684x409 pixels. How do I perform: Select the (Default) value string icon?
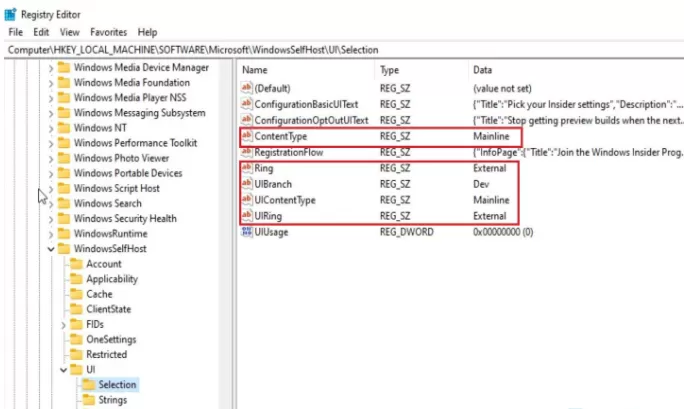point(247,88)
